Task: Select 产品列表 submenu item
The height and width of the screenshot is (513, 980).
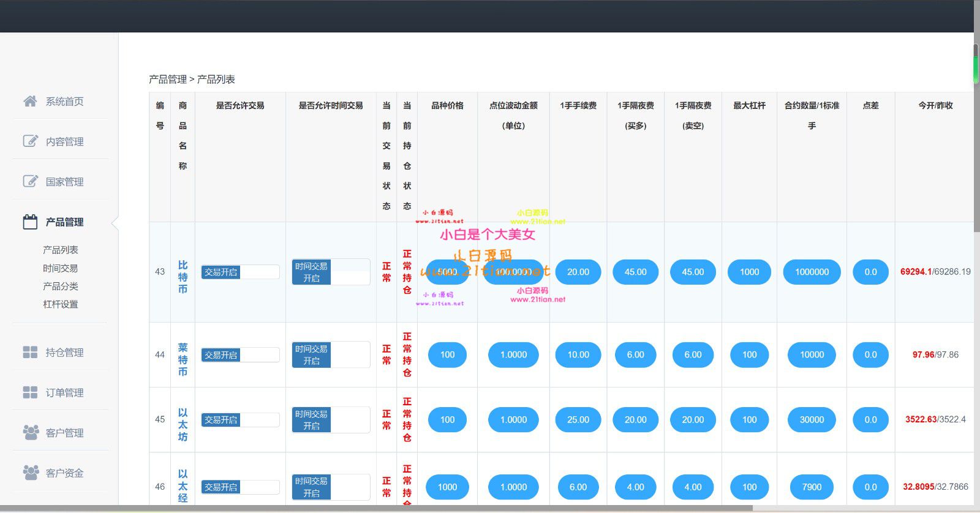Action: (x=61, y=250)
